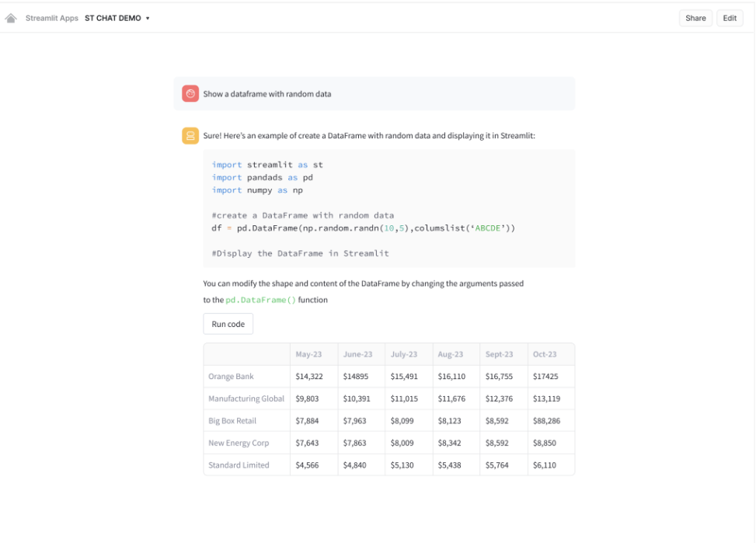Click the $15,491 cell

pos(409,376)
